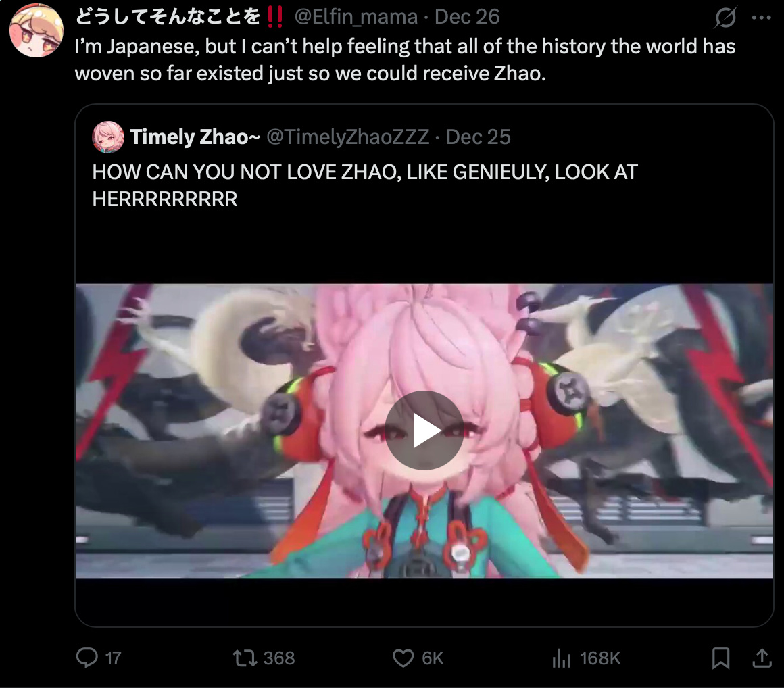Screen dimensions: 784x688
Task: Click the repost arrows icon
Action: (x=245, y=658)
